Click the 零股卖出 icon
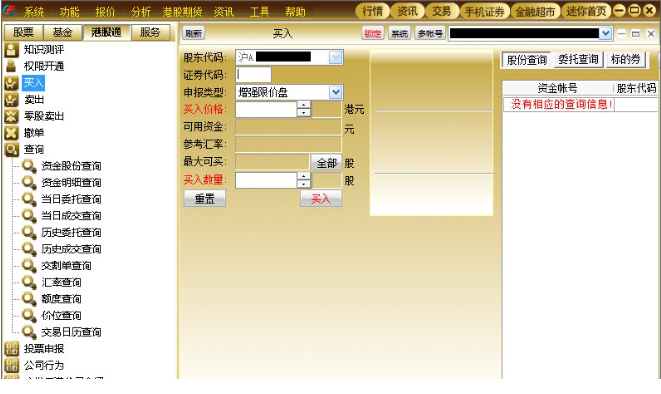This screenshot has width=661, height=394. pos(11,116)
